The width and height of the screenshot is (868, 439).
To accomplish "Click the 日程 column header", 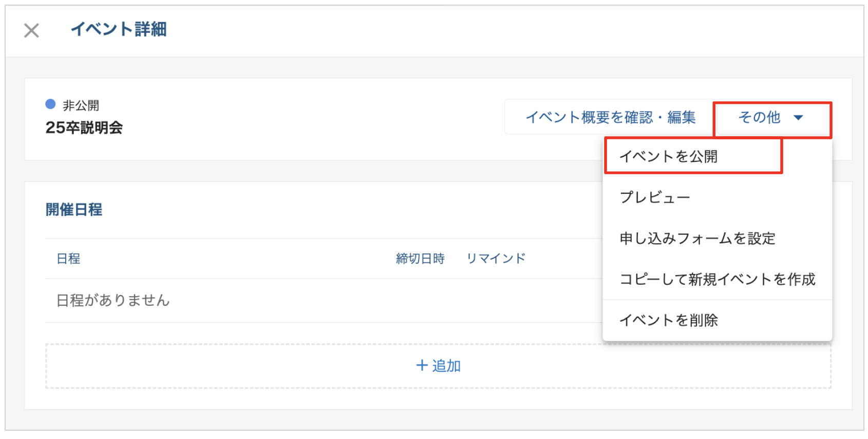I will [68, 259].
